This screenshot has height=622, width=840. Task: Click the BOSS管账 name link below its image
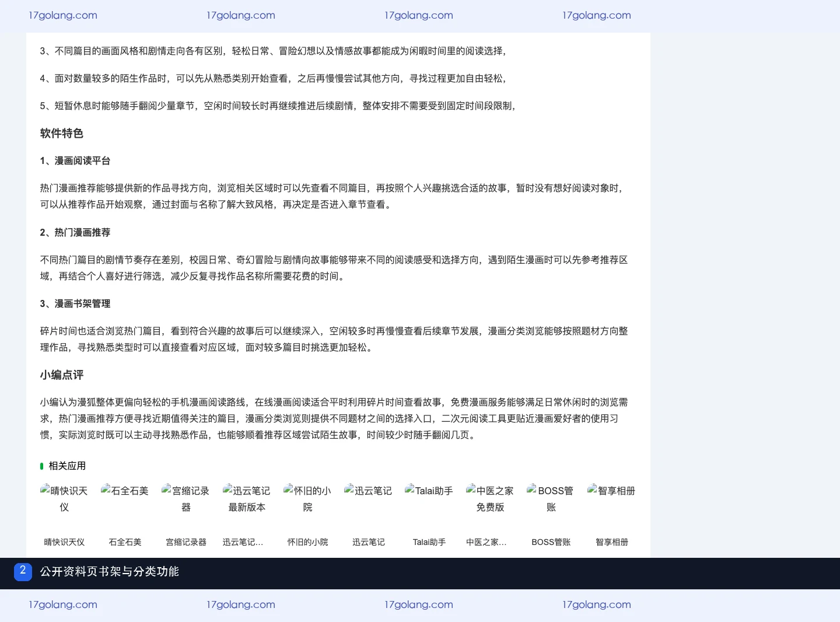tap(551, 542)
